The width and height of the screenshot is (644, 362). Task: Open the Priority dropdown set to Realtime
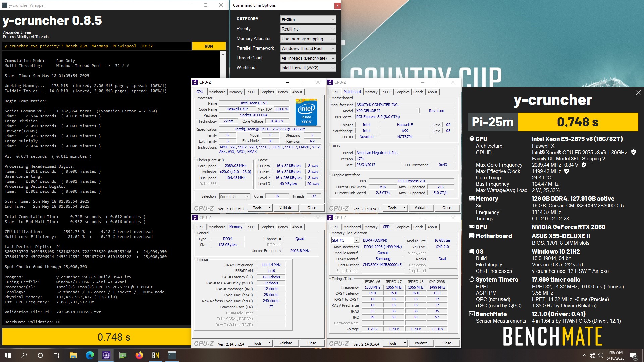(308, 29)
